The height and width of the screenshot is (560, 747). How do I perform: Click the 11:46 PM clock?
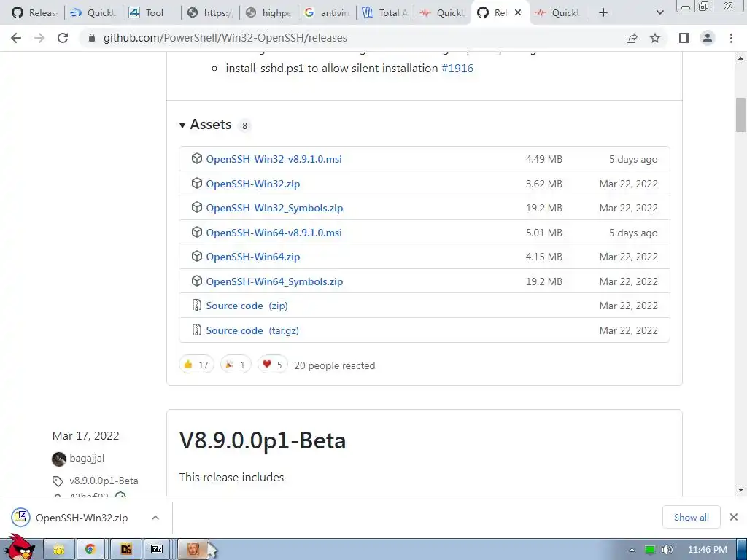[708, 550]
